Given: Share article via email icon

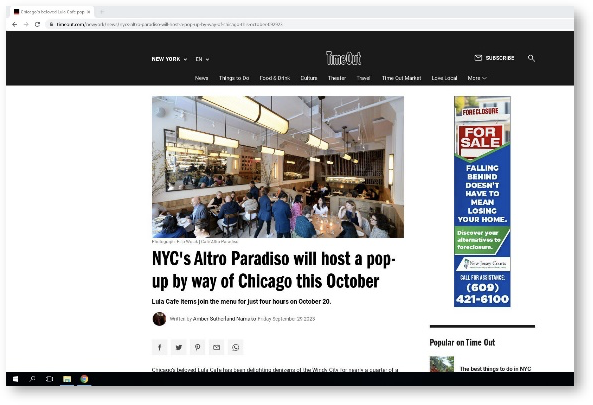Looking at the screenshot, I should point(216,347).
